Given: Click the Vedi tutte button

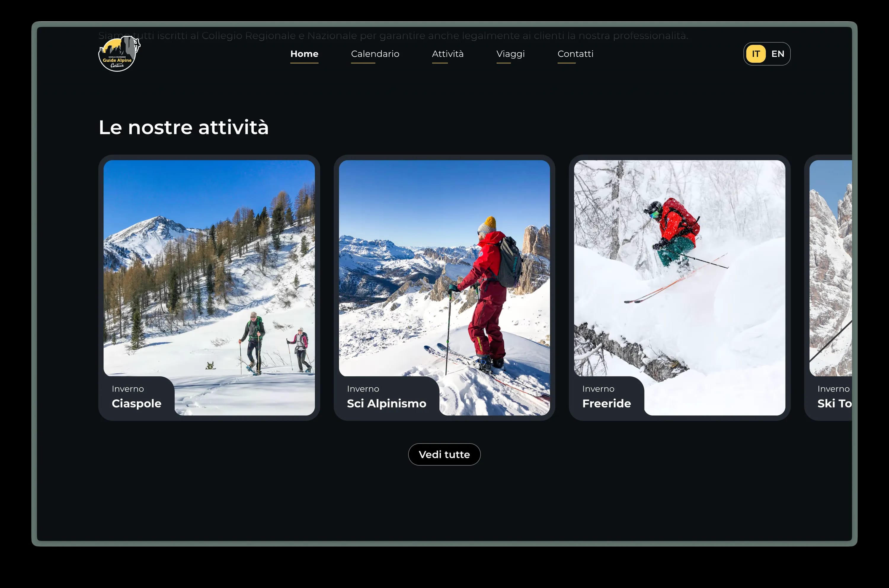Looking at the screenshot, I should 444,454.
